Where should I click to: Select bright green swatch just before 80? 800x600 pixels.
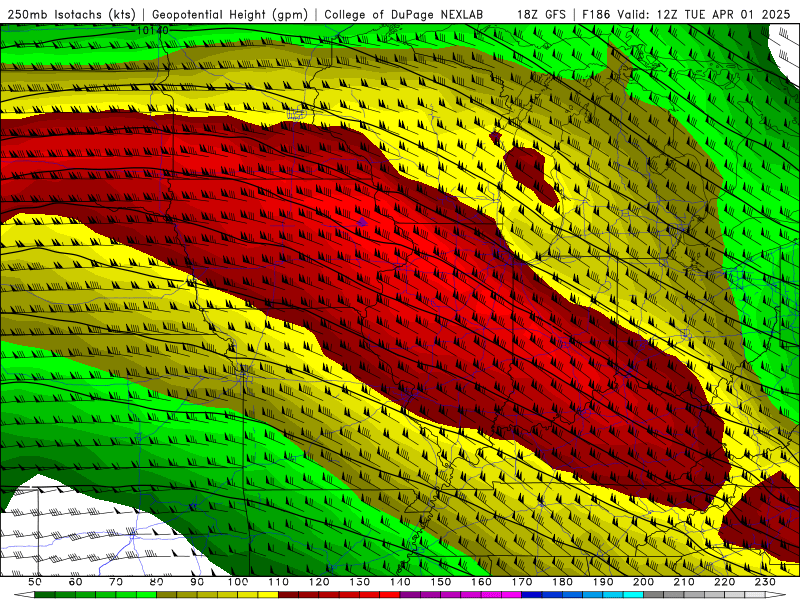point(146,595)
